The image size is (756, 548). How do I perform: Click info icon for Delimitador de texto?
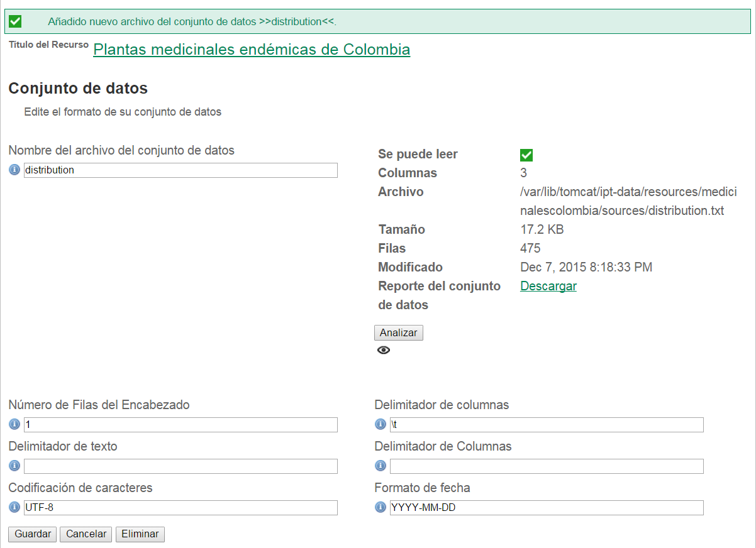point(14,466)
